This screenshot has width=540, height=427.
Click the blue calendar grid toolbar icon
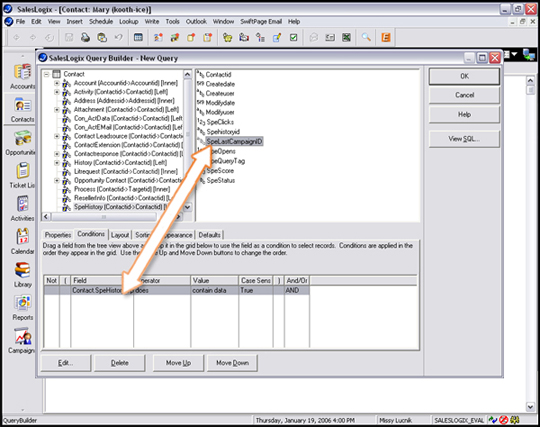pos(138,37)
